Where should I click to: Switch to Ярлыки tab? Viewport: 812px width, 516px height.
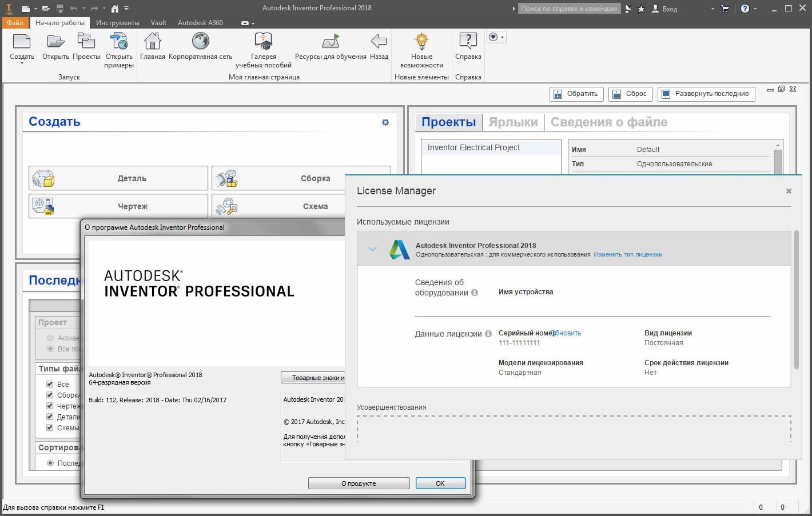513,122
